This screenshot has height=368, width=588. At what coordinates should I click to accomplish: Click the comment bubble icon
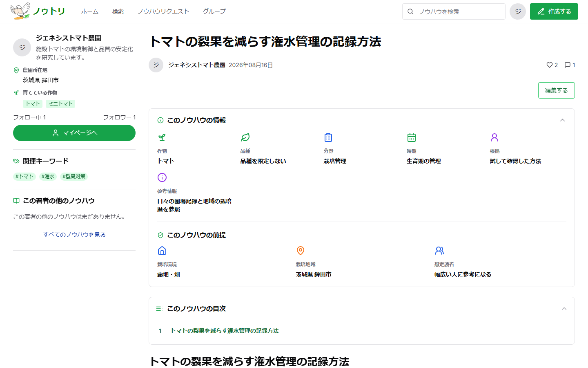(567, 65)
